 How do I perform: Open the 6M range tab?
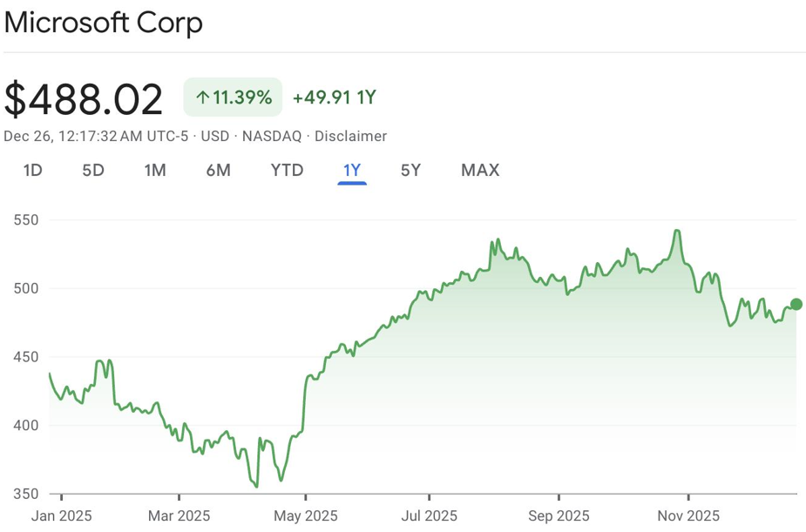tap(218, 170)
